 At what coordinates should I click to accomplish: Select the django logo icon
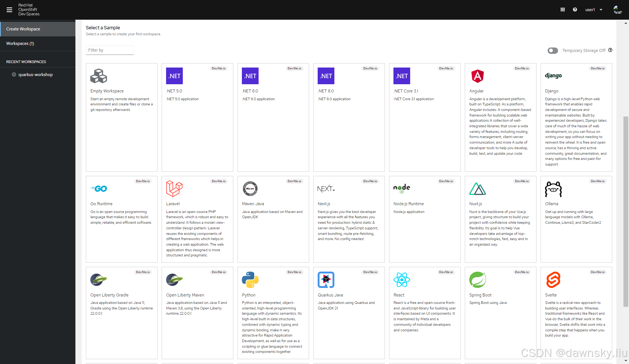tap(553, 76)
